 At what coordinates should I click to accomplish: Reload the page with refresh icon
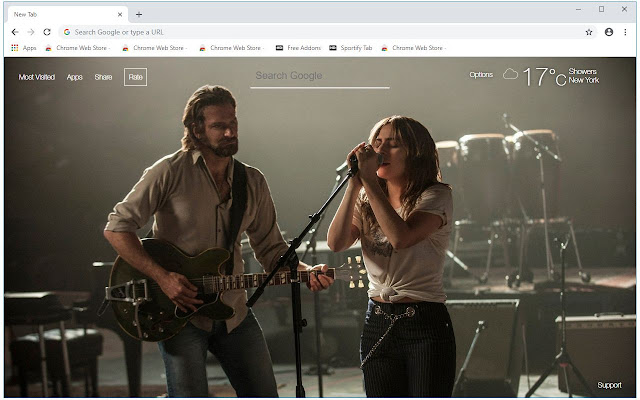(x=47, y=32)
